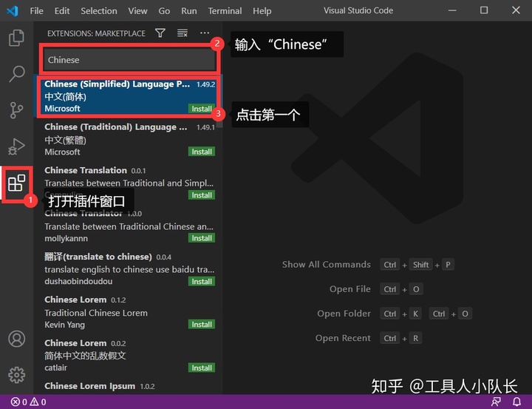The height and width of the screenshot is (409, 532).
Task: Install Chinese (Simplified) Language Pack
Action: pyautogui.click(x=202, y=109)
